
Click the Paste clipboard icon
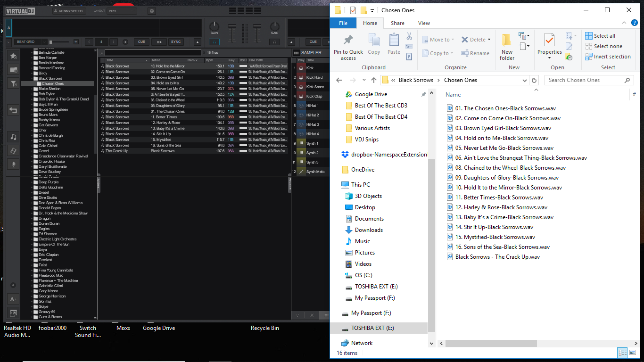pos(394,40)
